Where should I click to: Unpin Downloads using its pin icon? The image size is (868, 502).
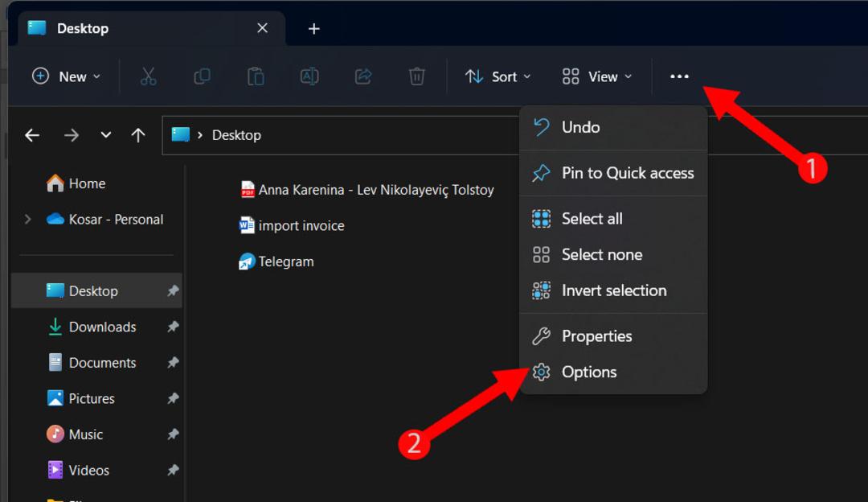(173, 327)
